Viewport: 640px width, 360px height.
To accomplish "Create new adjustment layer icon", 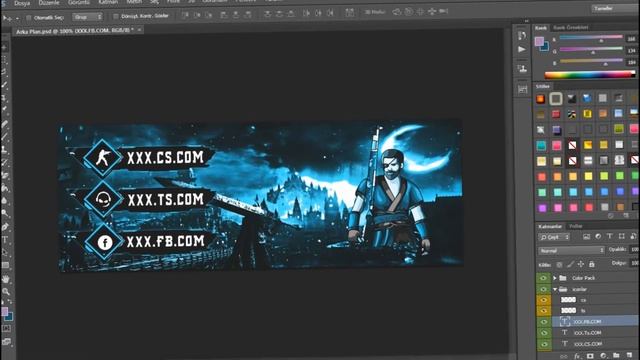I will [603, 356].
